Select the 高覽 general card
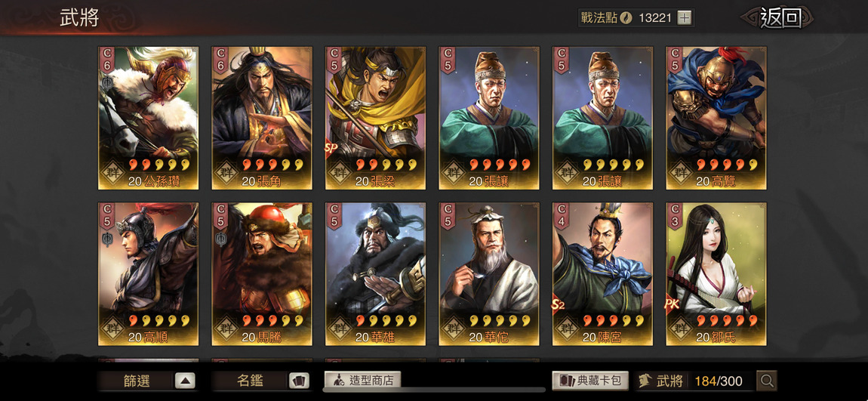868x401 pixels. click(716, 118)
